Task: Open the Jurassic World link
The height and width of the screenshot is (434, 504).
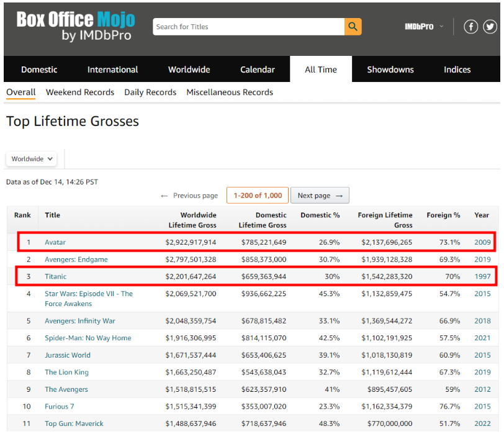Action: tap(68, 355)
